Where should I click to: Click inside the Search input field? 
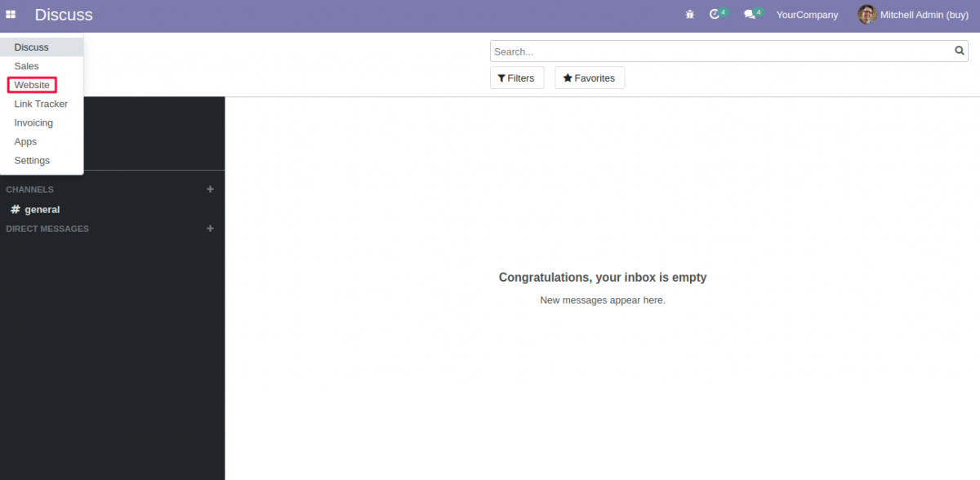[719, 51]
